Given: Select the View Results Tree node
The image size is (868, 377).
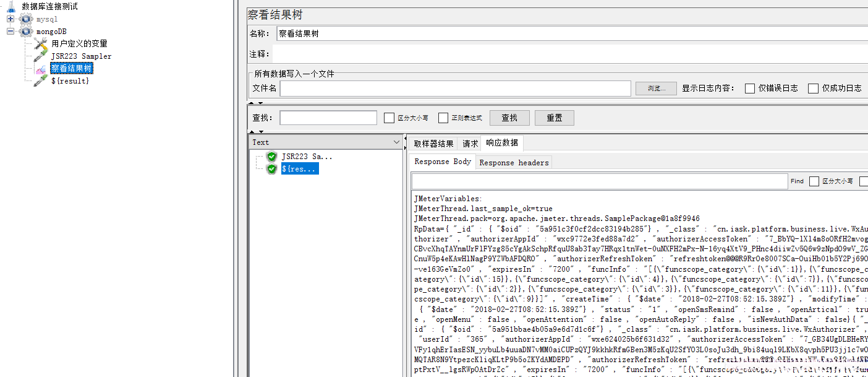Looking at the screenshot, I should pos(72,68).
